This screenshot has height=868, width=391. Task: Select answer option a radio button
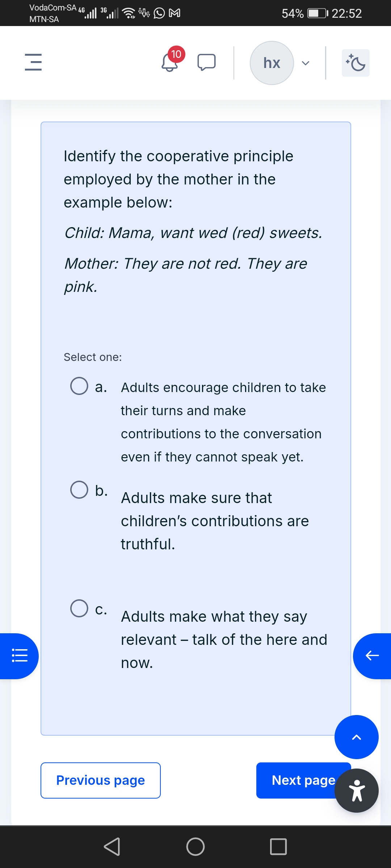tap(79, 386)
